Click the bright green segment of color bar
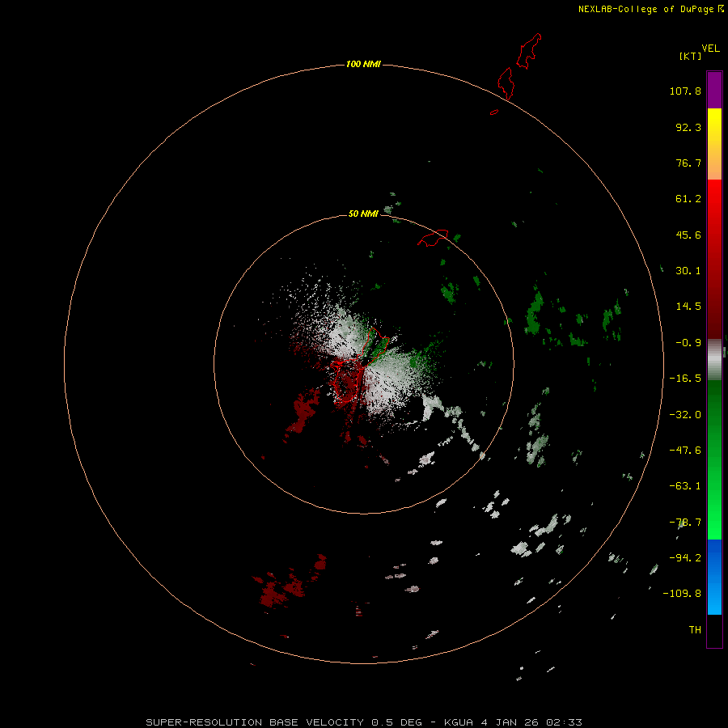 714,459
